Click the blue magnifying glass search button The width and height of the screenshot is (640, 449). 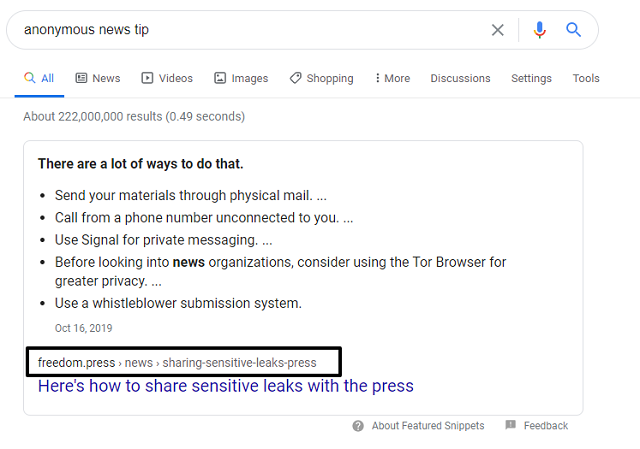click(573, 30)
